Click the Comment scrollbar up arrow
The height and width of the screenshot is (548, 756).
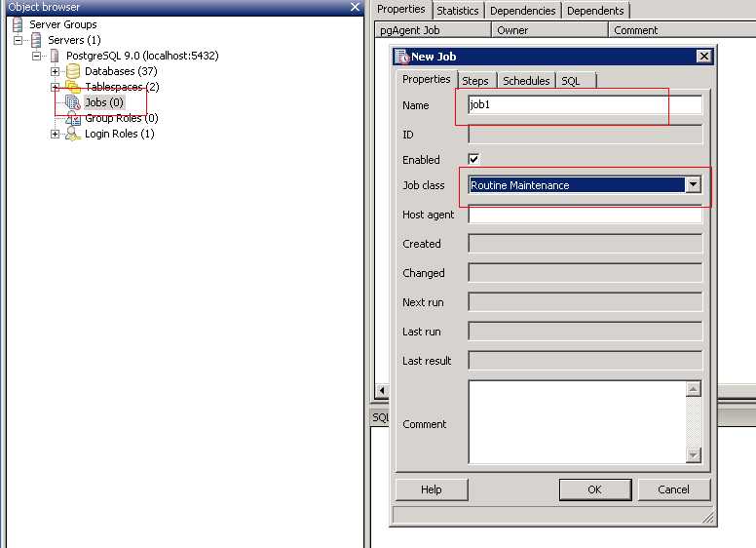[x=693, y=389]
